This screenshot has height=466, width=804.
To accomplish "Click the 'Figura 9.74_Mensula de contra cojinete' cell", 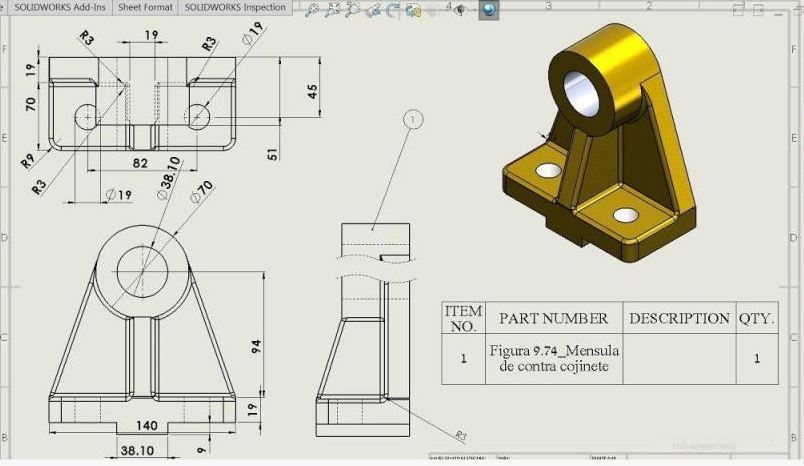I will tap(554, 359).
